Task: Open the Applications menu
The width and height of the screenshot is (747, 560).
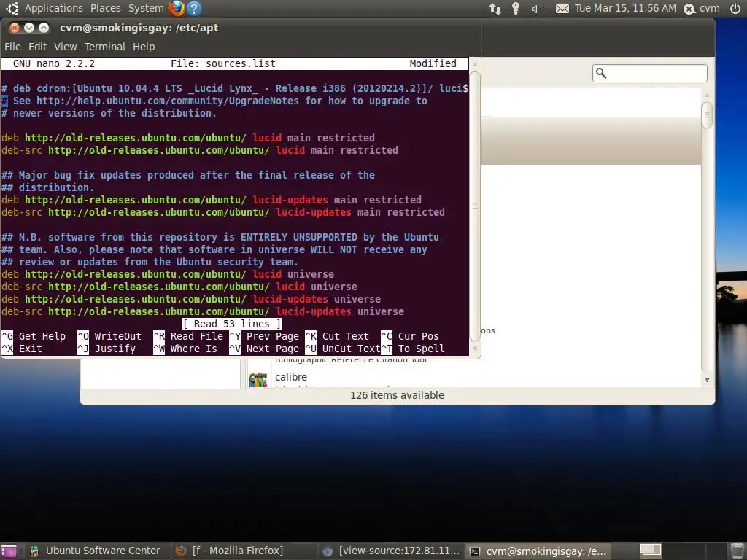Action: 53,8
